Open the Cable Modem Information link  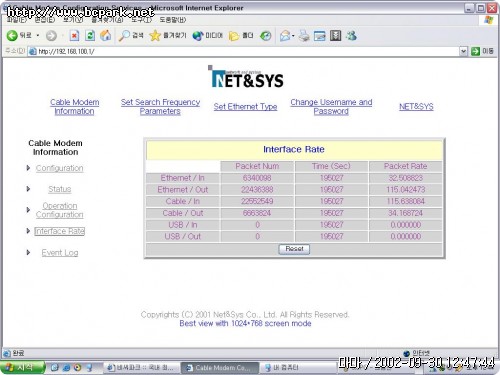click(74, 107)
